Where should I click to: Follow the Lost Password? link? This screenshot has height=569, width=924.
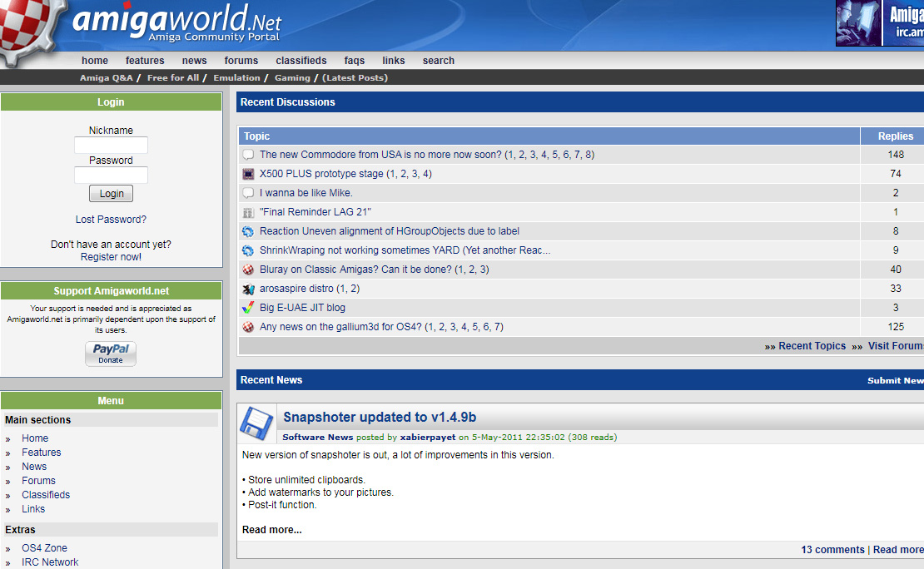click(111, 220)
